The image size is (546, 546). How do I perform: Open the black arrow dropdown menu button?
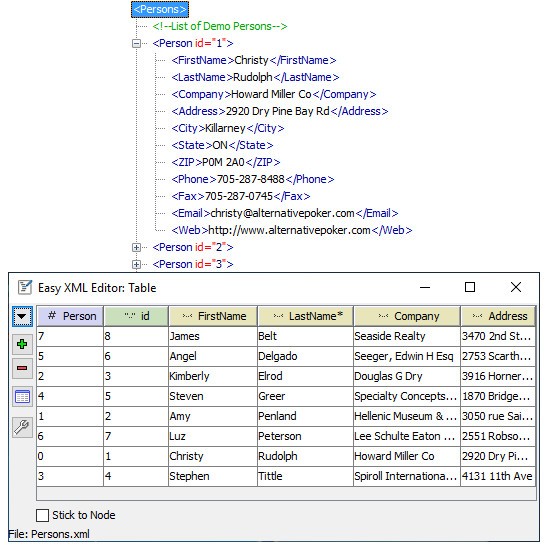coord(22,316)
